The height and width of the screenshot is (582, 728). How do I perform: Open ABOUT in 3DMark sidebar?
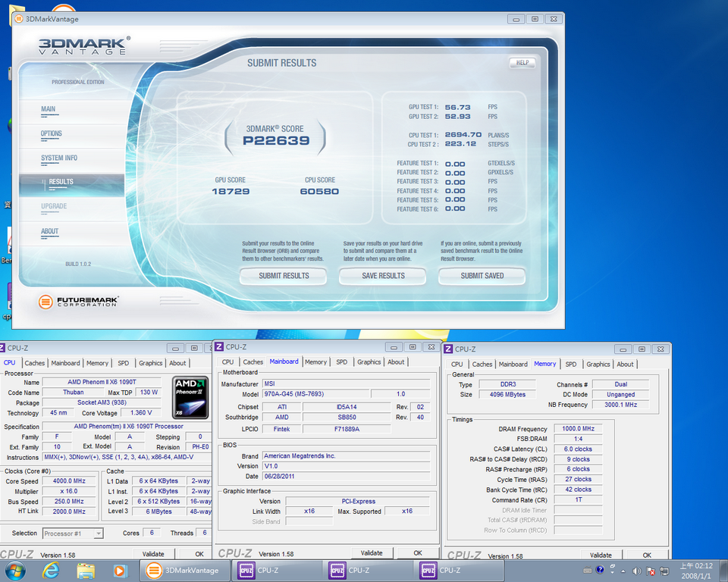tap(50, 232)
